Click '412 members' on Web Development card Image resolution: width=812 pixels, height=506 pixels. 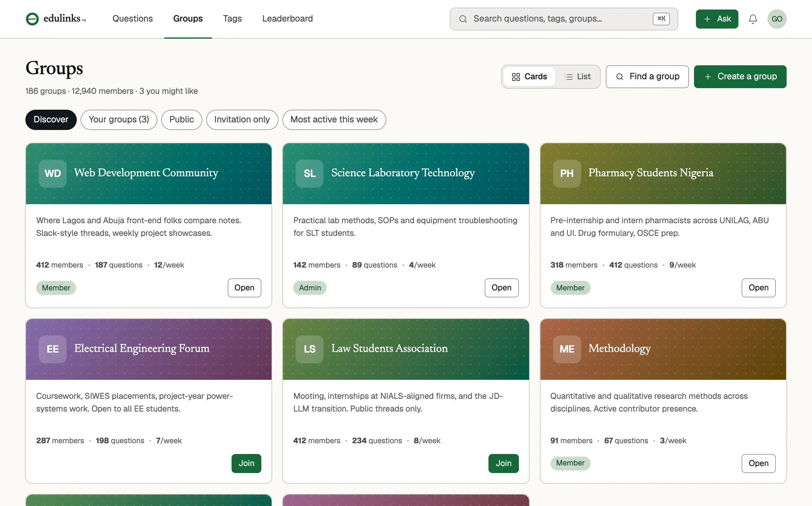[x=60, y=265]
